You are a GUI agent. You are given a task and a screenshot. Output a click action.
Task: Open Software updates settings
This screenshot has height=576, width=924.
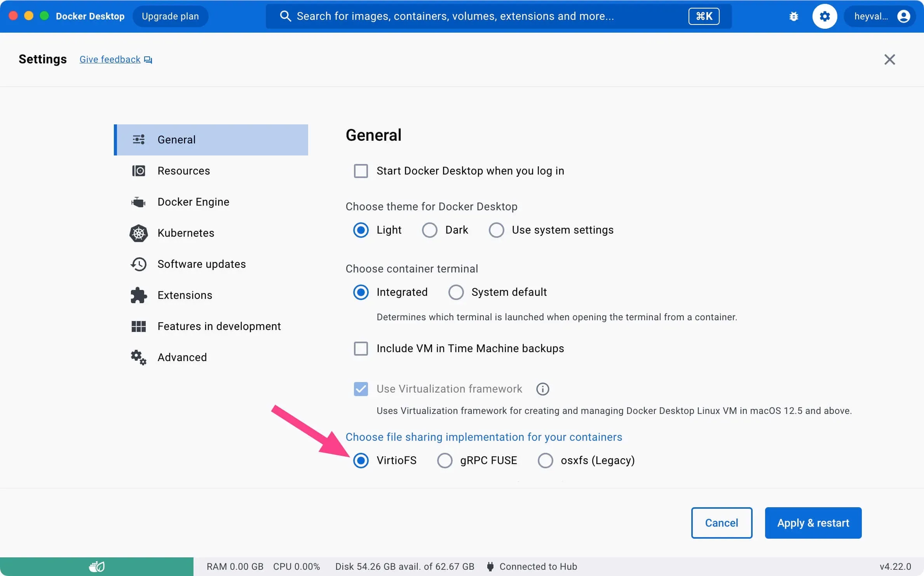[211, 264]
